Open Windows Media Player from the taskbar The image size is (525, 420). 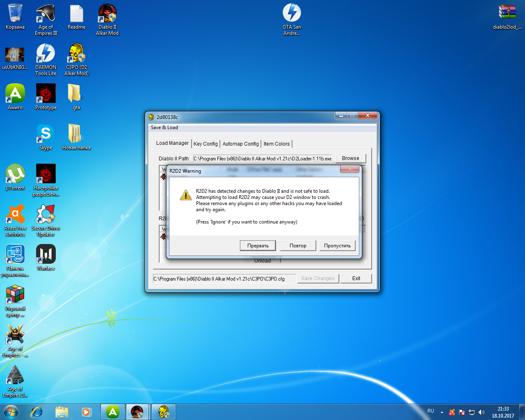87,412
